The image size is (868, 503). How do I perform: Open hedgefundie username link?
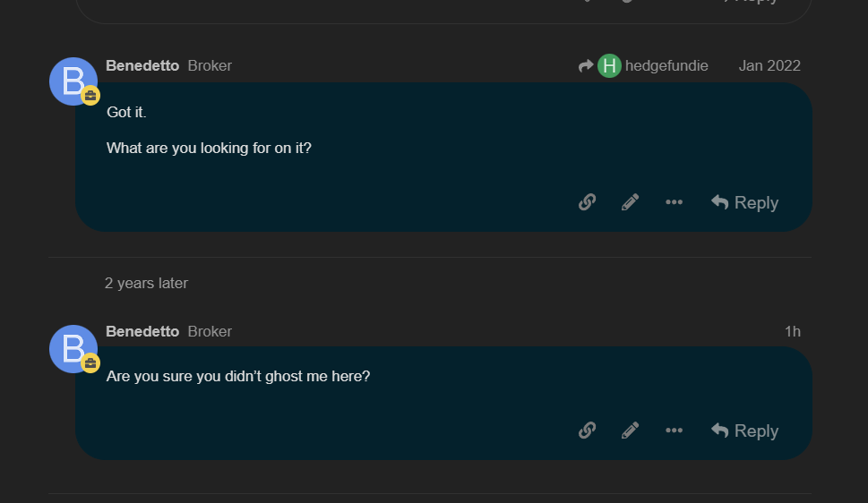coord(666,66)
